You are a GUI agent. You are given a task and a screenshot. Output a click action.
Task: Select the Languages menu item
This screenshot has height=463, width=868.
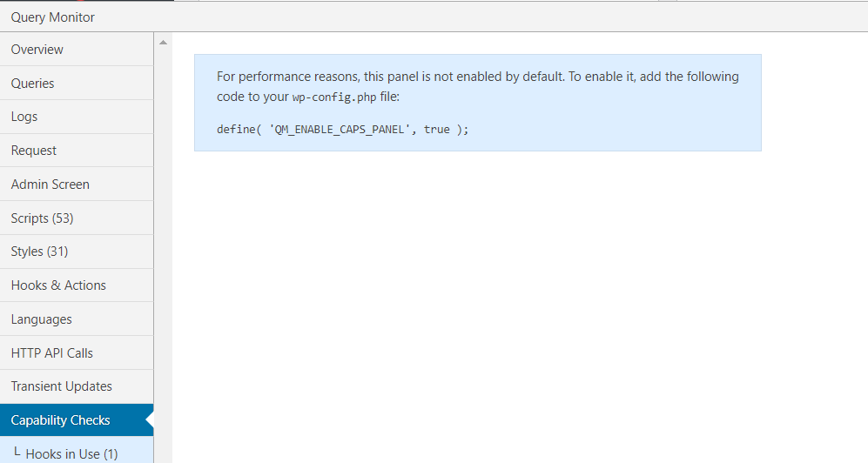coord(77,319)
